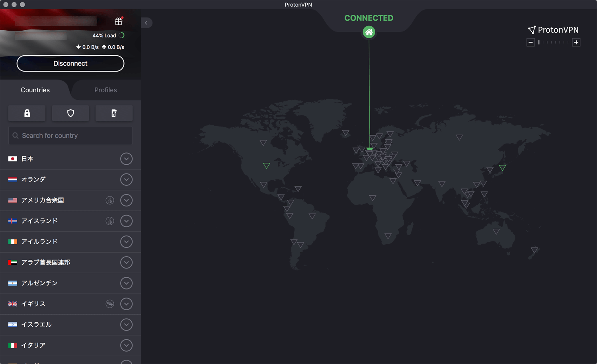Viewport: 597px width, 364px height.
Task: Click the P2P icon on イギリス row
Action: click(110, 304)
